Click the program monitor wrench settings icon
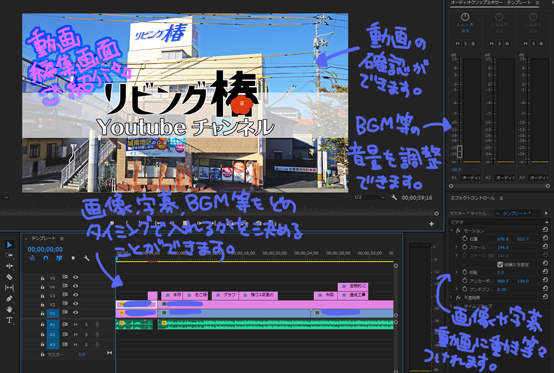 pos(394,197)
